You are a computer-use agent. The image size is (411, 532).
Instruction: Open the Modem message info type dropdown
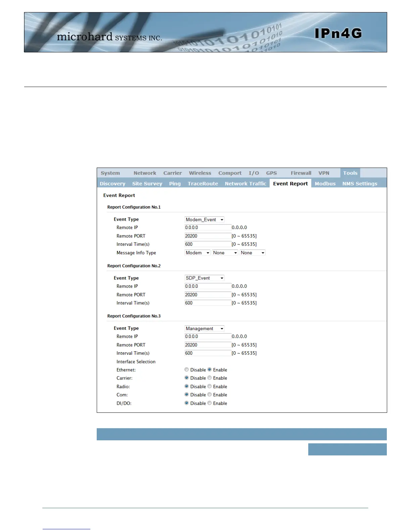[197, 253]
